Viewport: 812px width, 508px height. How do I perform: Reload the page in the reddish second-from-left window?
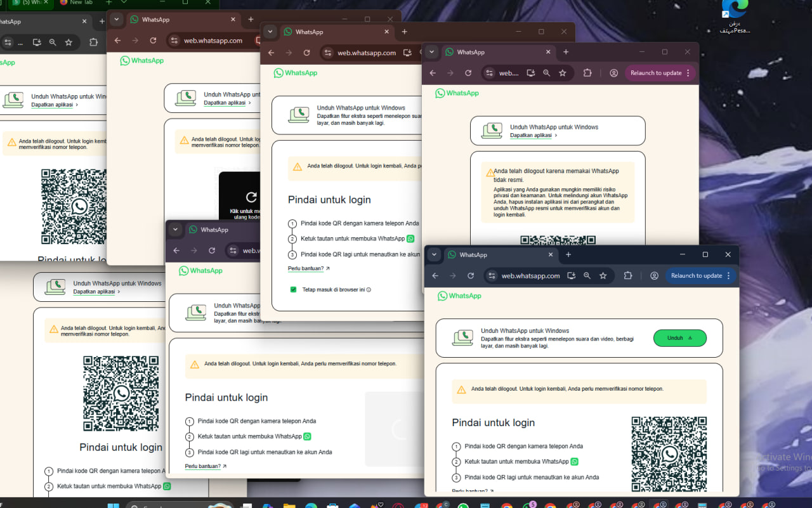coord(154,41)
